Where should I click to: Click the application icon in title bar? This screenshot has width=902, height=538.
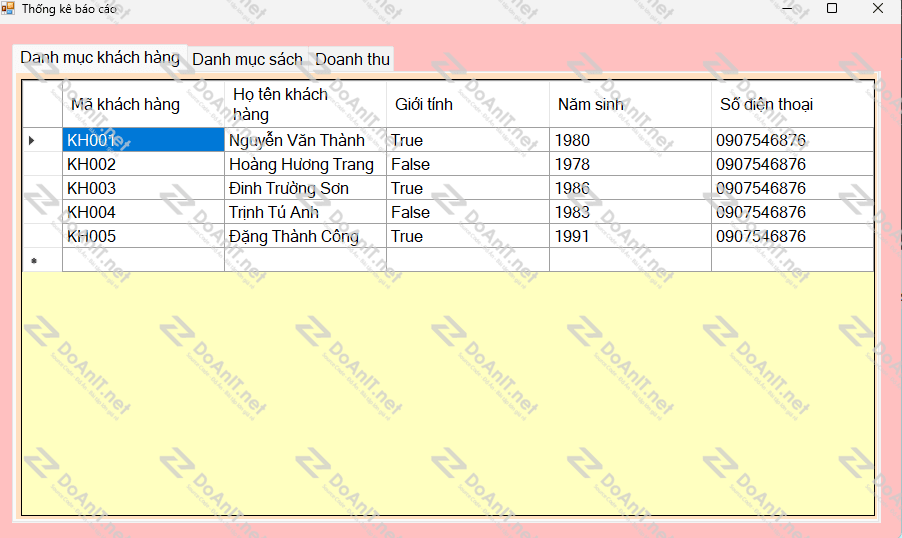8,8
